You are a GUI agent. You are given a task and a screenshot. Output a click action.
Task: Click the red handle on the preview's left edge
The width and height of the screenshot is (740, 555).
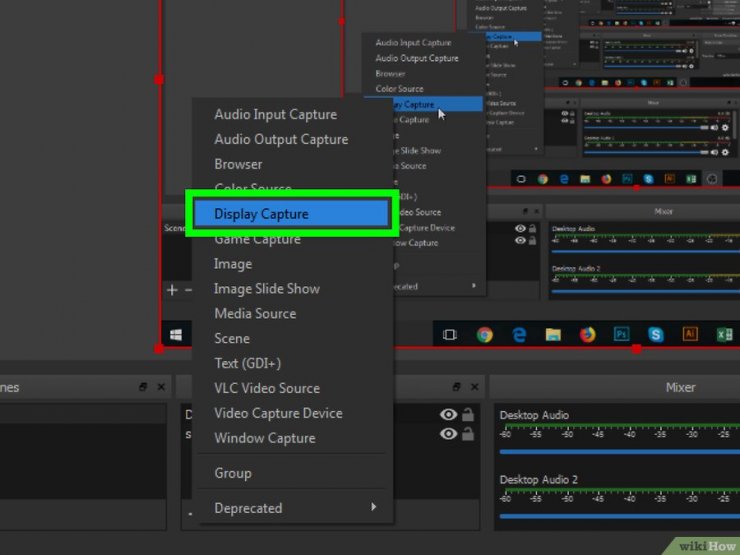click(x=159, y=79)
